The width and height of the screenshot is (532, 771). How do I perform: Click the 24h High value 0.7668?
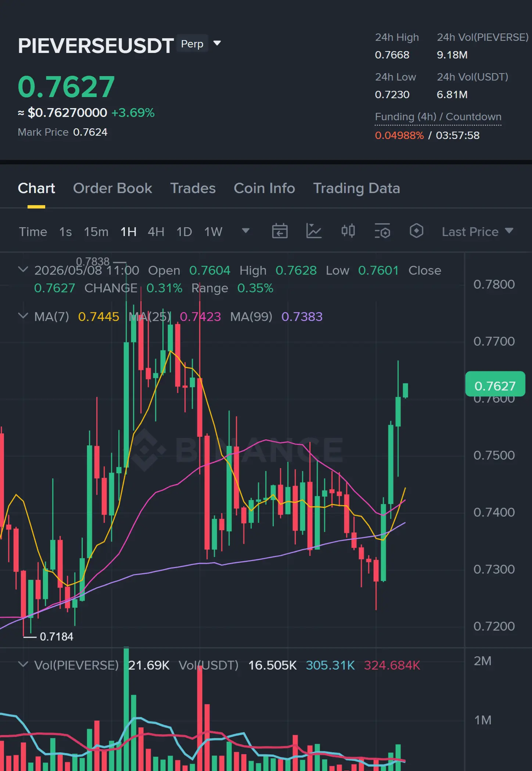tap(392, 55)
